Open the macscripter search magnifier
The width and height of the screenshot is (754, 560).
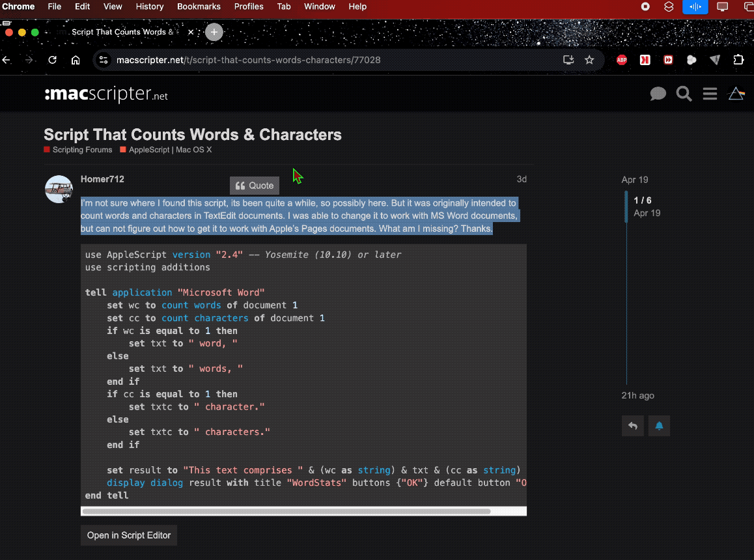pos(684,94)
